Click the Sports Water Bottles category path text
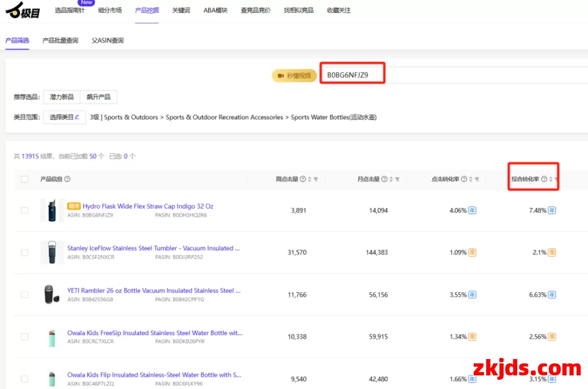 click(333, 118)
